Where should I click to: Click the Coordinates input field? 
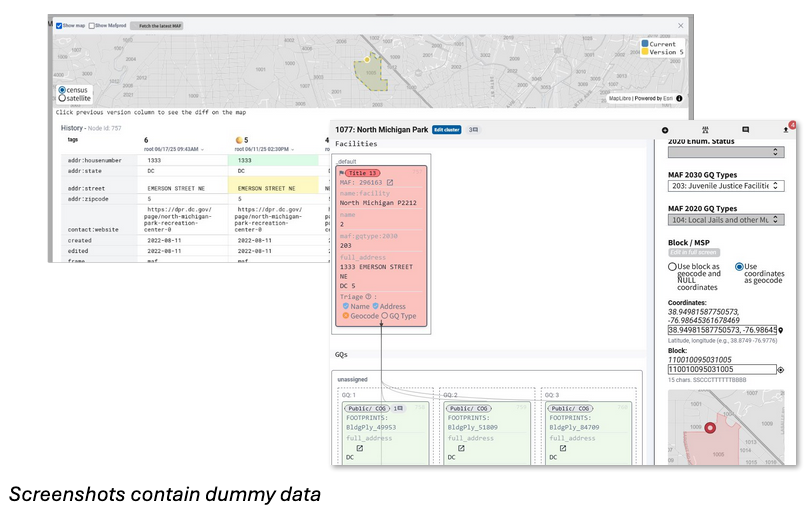click(x=722, y=330)
